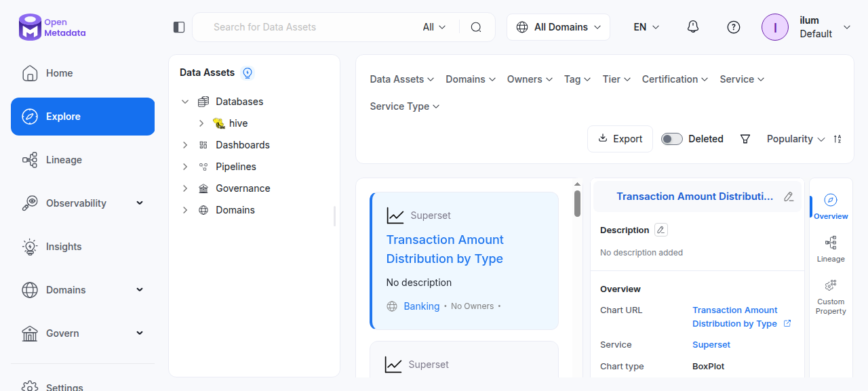
Task: Click the Databases tree icon
Action: point(203,102)
